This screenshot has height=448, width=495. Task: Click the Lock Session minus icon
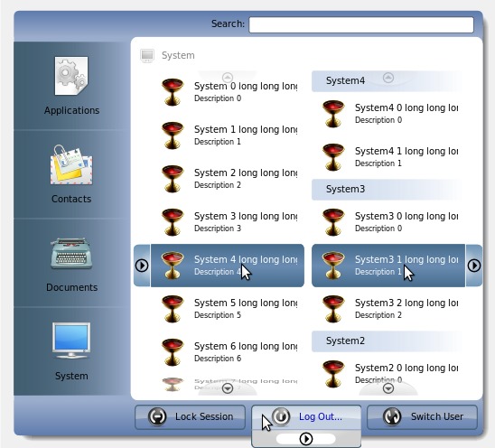[x=157, y=416]
